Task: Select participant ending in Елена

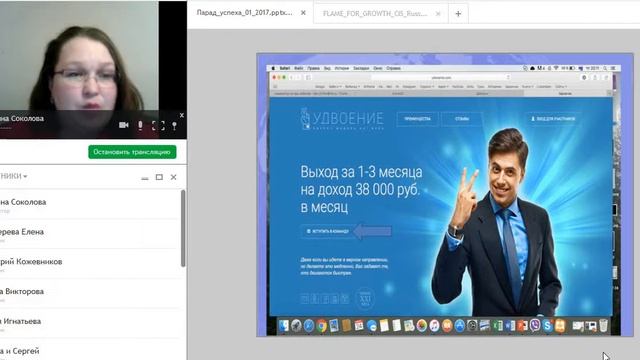Action: (90, 234)
